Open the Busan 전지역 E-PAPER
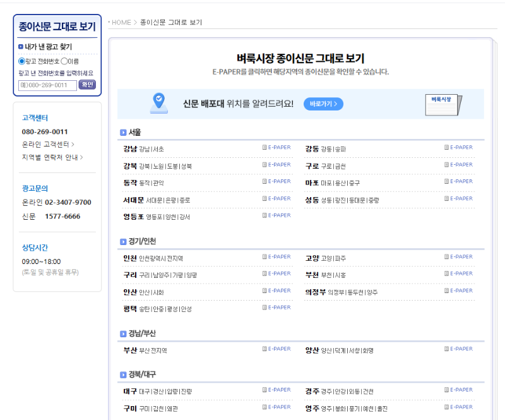 (276, 349)
